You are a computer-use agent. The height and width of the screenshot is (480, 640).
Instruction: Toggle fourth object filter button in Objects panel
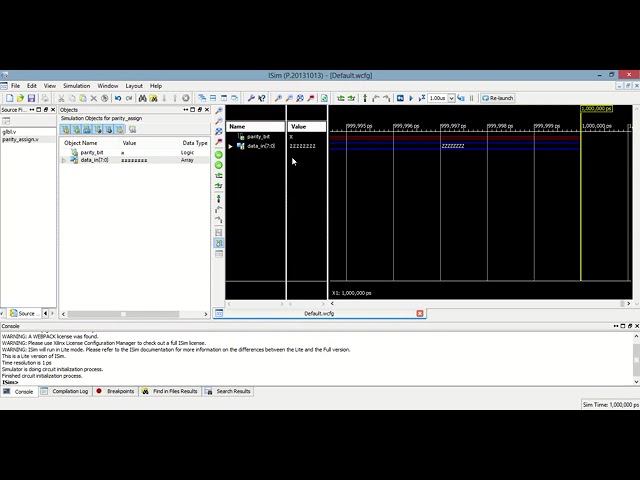[98, 130]
